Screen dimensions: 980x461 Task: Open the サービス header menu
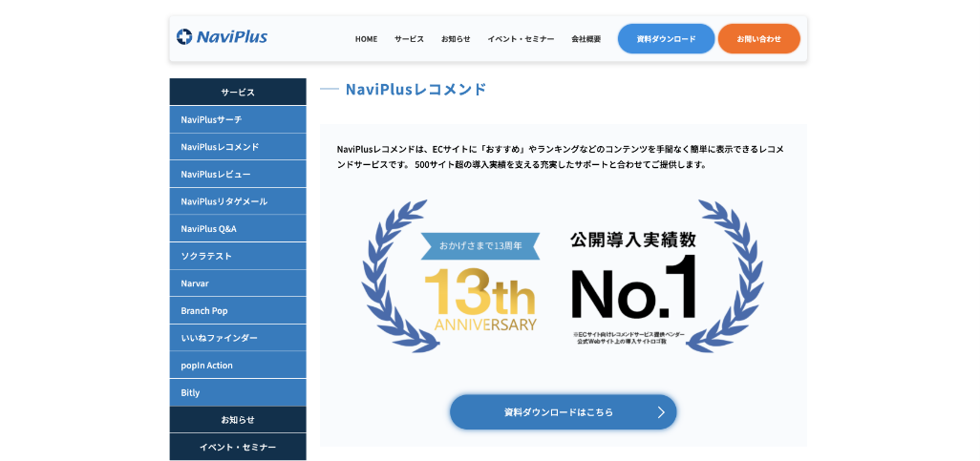pyautogui.click(x=409, y=39)
